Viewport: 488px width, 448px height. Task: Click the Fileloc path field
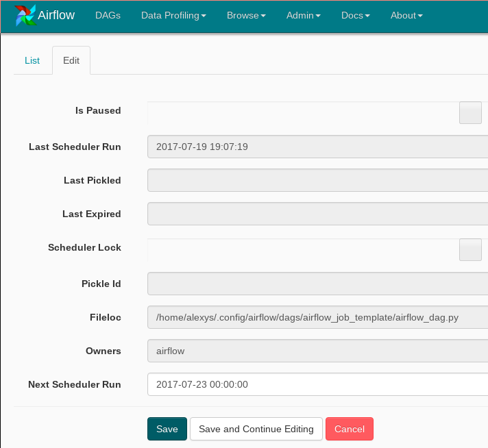(318, 317)
